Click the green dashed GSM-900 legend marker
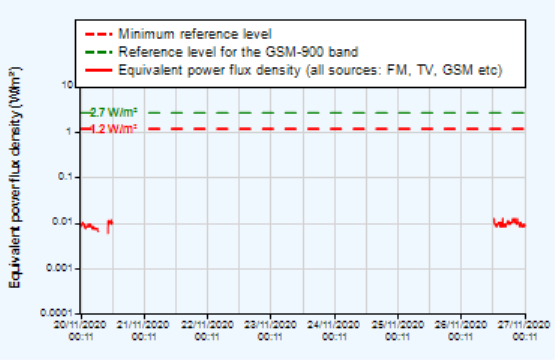 [99, 52]
